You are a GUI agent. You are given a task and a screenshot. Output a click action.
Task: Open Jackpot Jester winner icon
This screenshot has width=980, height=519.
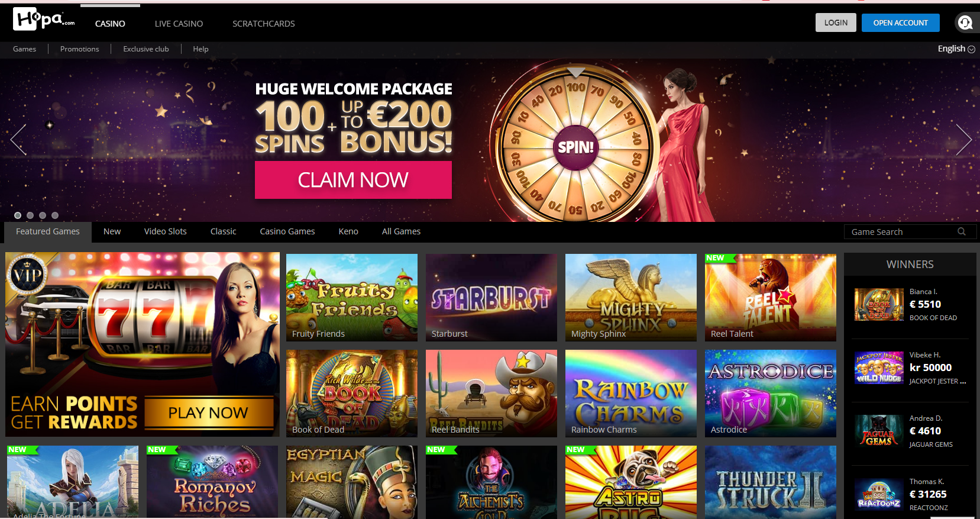coord(879,368)
